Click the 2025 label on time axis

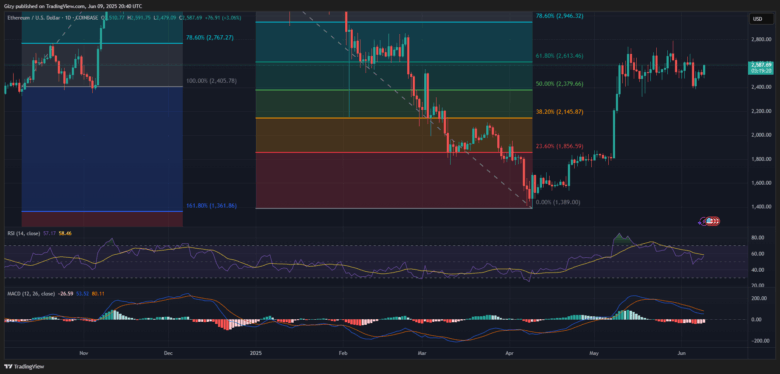pos(255,353)
